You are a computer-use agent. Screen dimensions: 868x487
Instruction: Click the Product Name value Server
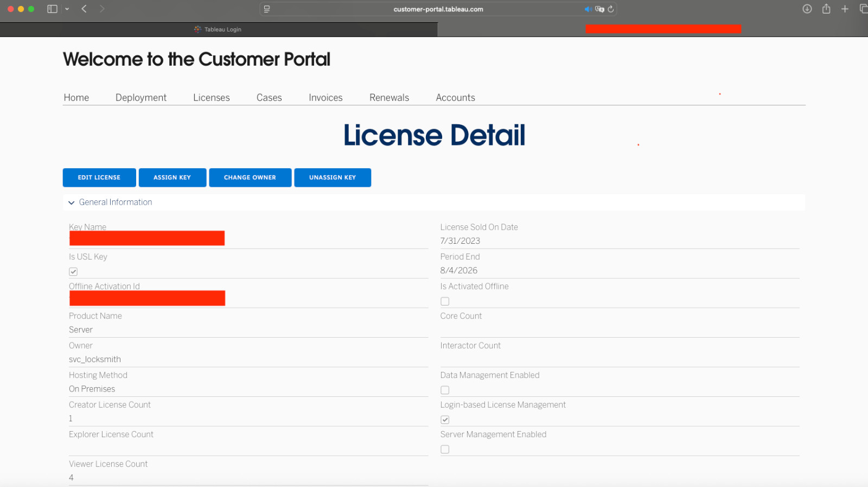[x=81, y=330]
